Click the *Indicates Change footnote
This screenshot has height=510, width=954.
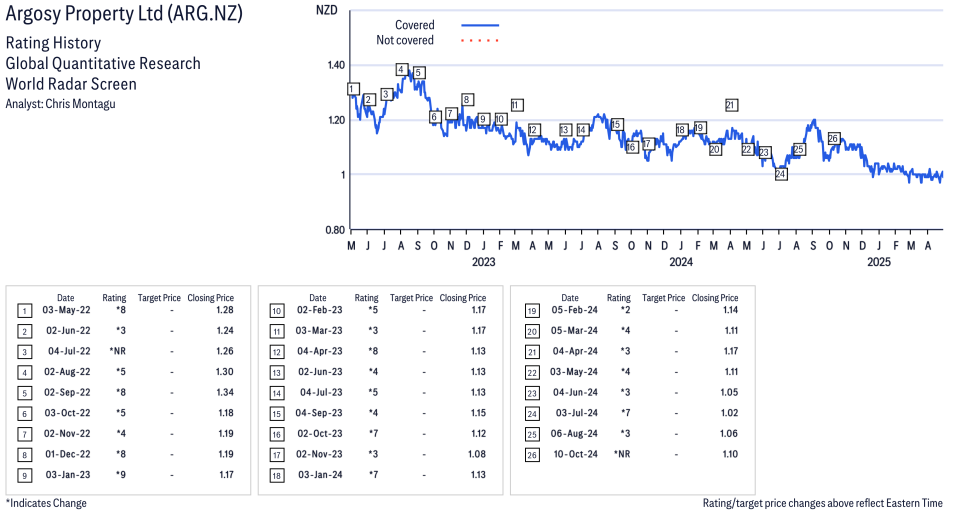46,503
